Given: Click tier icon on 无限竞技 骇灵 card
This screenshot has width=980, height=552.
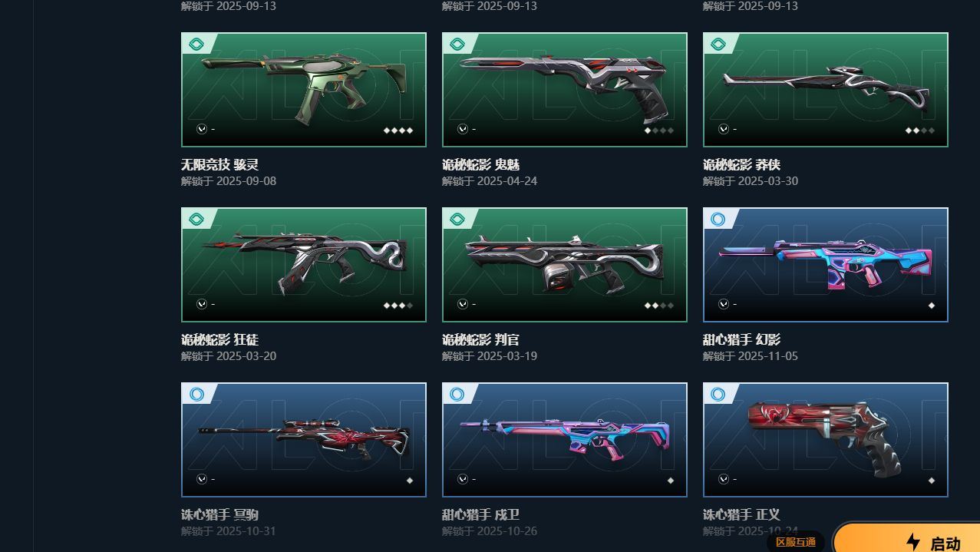Looking at the screenshot, I should click(196, 45).
